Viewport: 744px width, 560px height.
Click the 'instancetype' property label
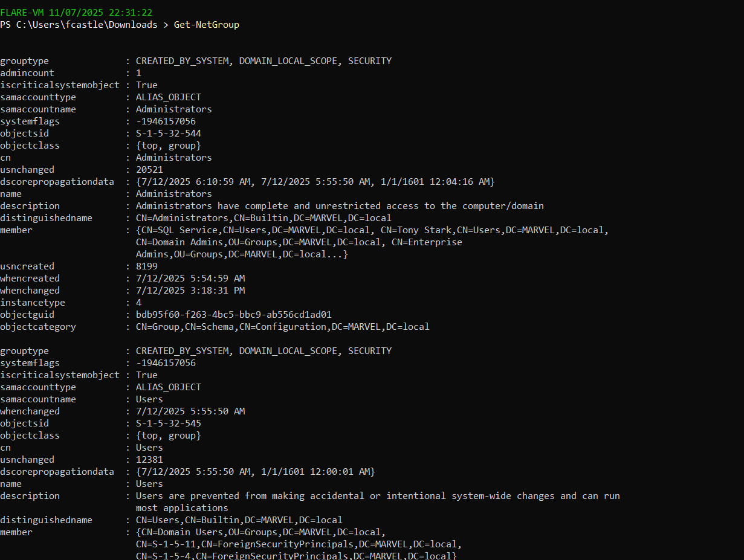click(33, 303)
